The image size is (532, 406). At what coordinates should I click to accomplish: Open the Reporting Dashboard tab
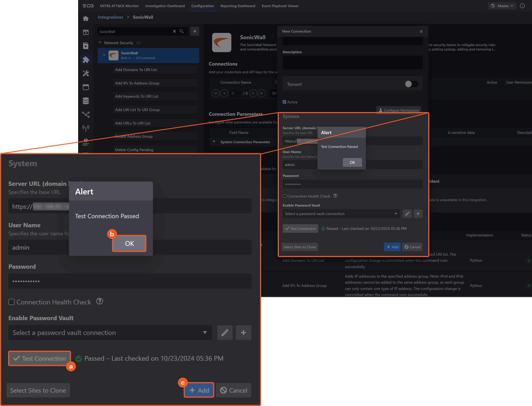click(238, 6)
